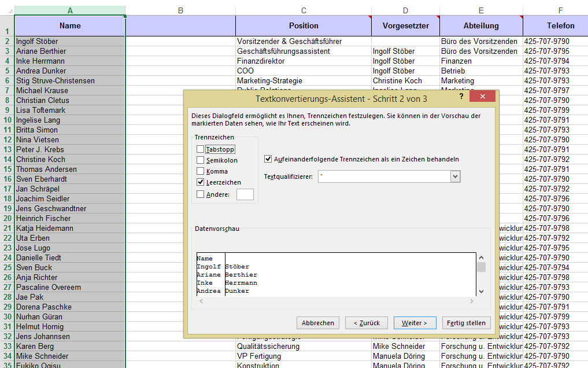Click the help question mark in dialog title
The height and width of the screenshot is (368, 588).
coord(461,97)
